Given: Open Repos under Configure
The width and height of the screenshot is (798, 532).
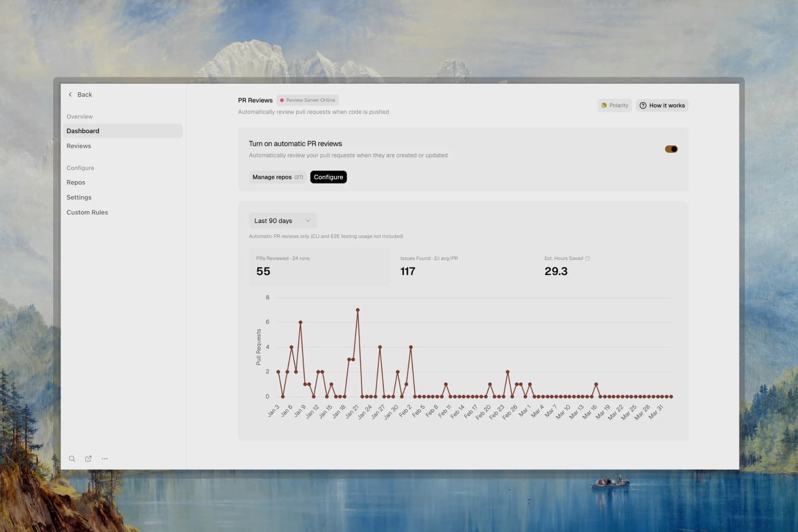Looking at the screenshot, I should [76, 182].
